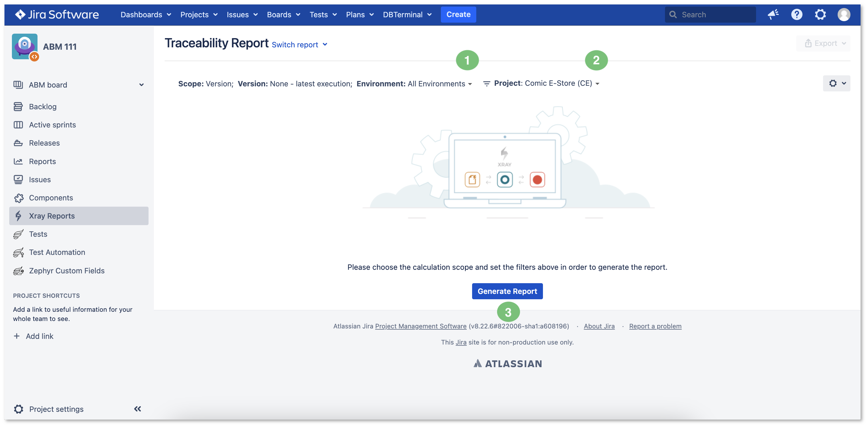
Task: Open the Project Management Software link
Action: (x=421, y=326)
